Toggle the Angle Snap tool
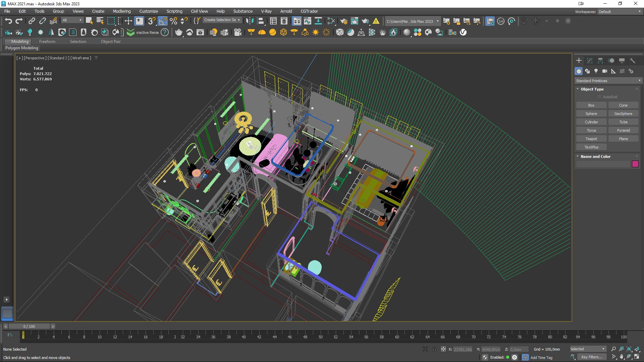This screenshot has height=362, width=644. pyautogui.click(x=163, y=21)
